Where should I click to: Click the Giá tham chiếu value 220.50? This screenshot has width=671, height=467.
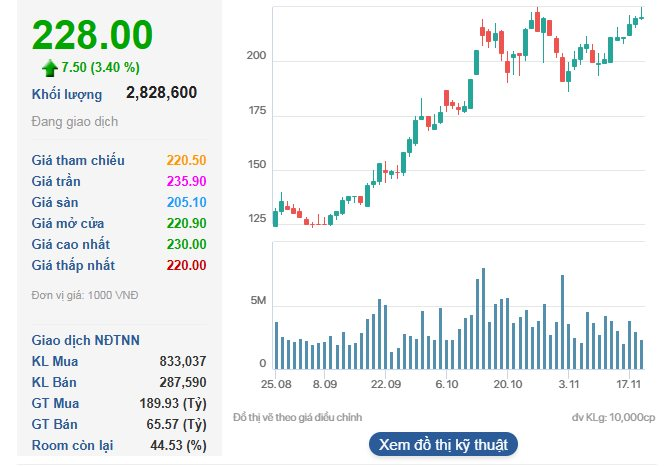[185, 160]
